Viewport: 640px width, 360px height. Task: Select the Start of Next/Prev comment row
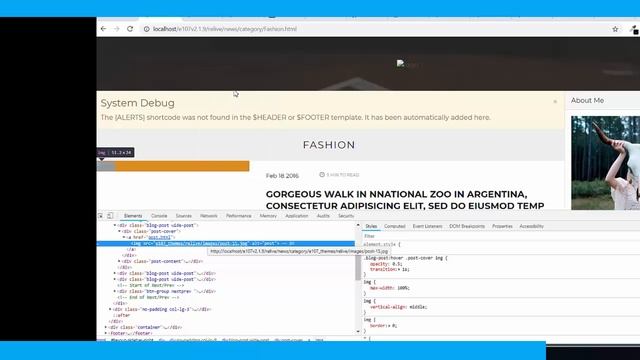pyautogui.click(x=151, y=285)
